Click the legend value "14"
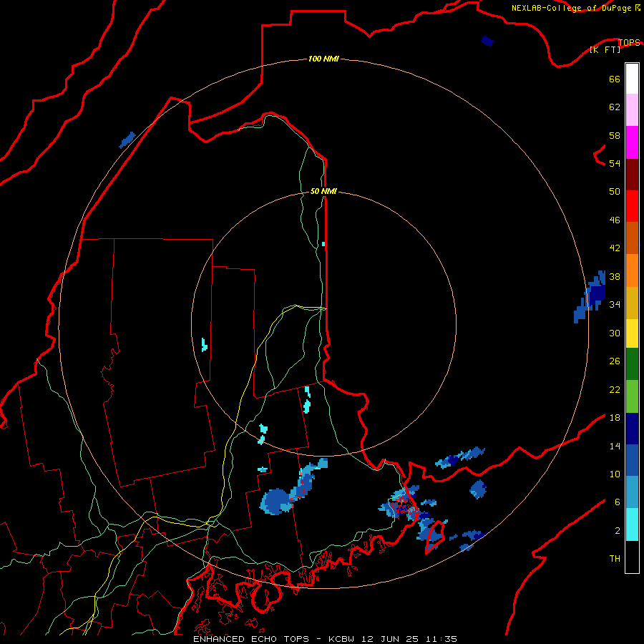The height and width of the screenshot is (644, 644). (x=615, y=446)
